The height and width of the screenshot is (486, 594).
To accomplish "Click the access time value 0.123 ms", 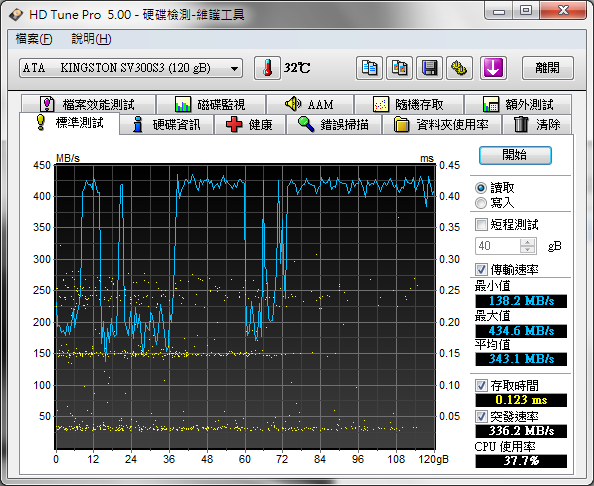I will click(x=521, y=400).
